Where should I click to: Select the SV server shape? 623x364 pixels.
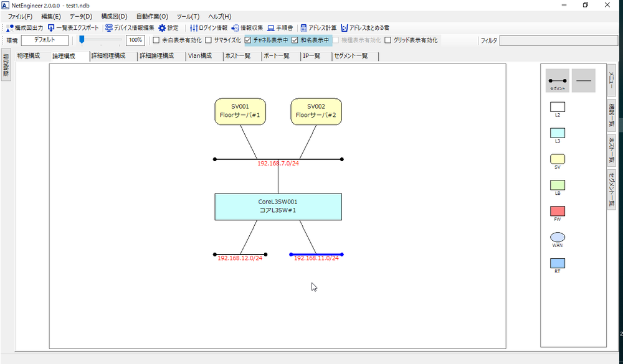click(558, 159)
